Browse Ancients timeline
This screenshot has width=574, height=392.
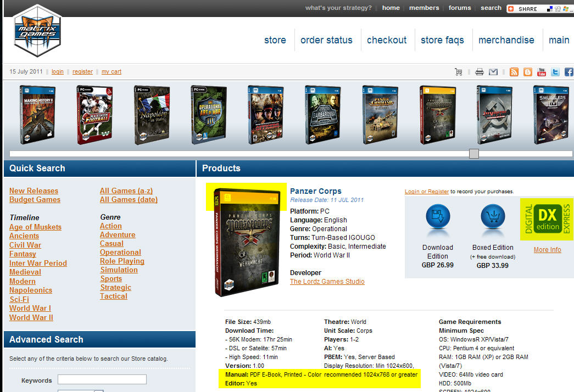tap(24, 236)
